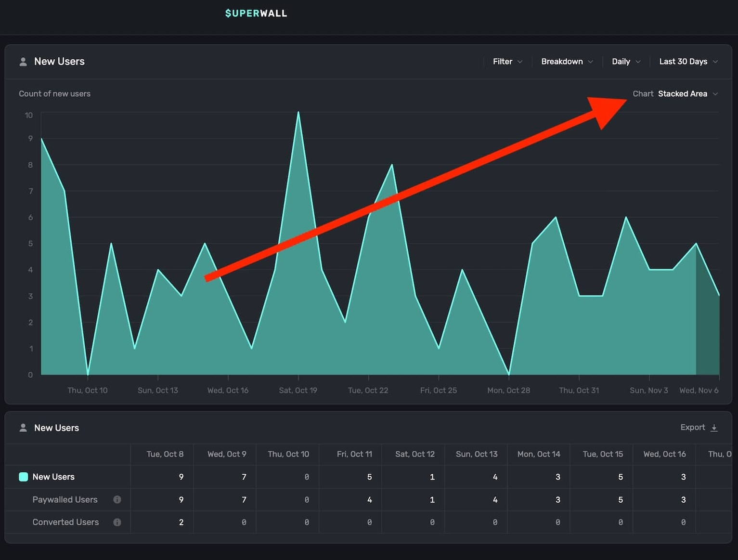The height and width of the screenshot is (560, 738).
Task: Click the chevron next to Stacked Area
Action: pos(715,94)
